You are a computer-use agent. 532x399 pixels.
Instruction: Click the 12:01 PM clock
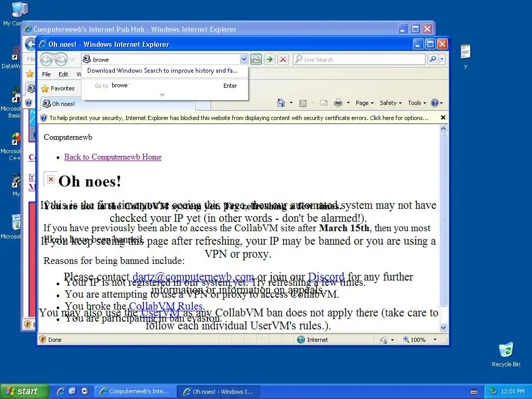pyautogui.click(x=513, y=392)
